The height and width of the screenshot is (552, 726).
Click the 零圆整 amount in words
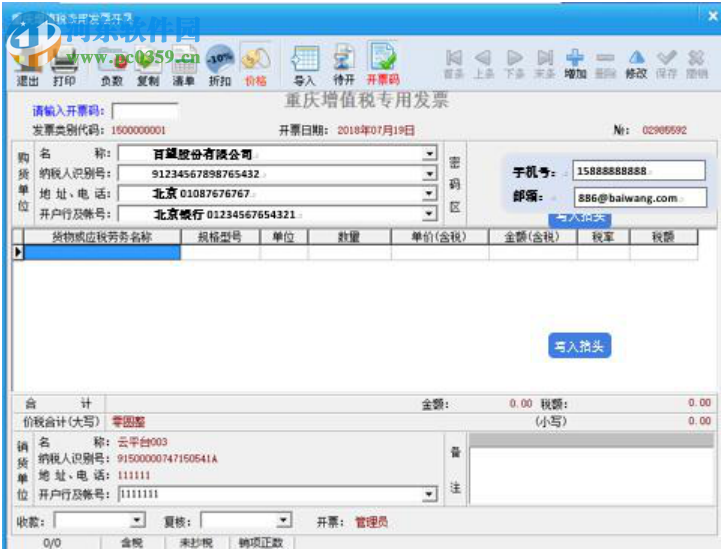tap(128, 422)
